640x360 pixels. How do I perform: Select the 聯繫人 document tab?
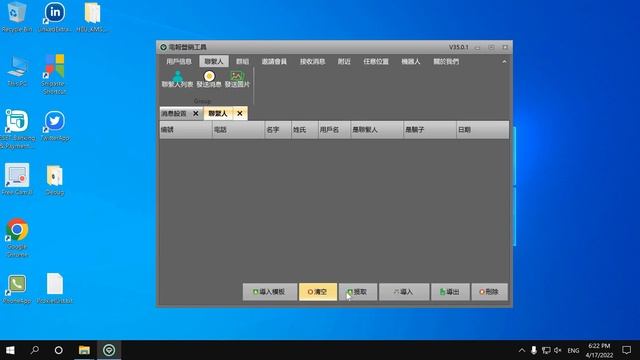click(218, 113)
